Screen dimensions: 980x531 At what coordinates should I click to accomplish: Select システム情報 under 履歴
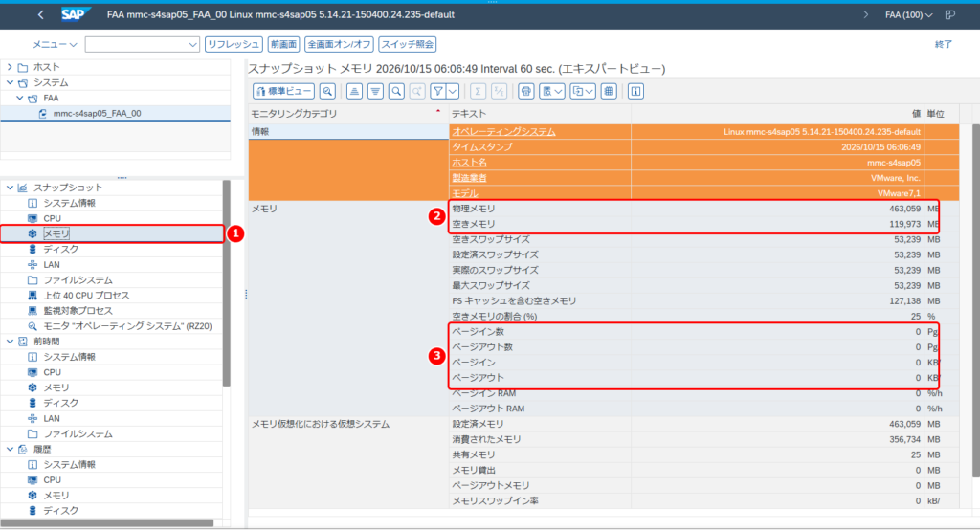[x=69, y=464]
